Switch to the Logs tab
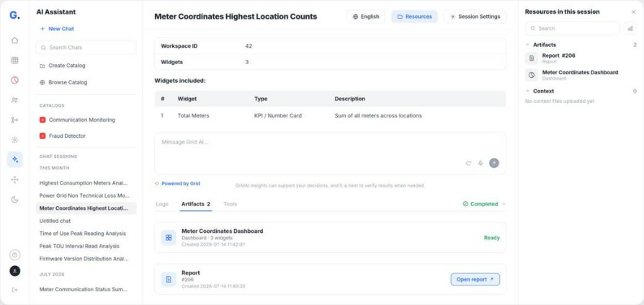Screen dimensions: 644x305 [162, 204]
